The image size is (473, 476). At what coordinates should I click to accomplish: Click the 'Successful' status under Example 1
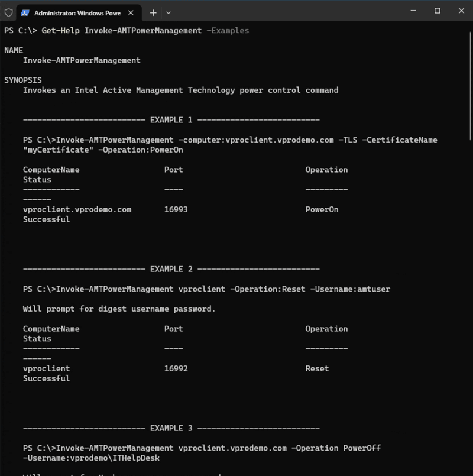(47, 219)
